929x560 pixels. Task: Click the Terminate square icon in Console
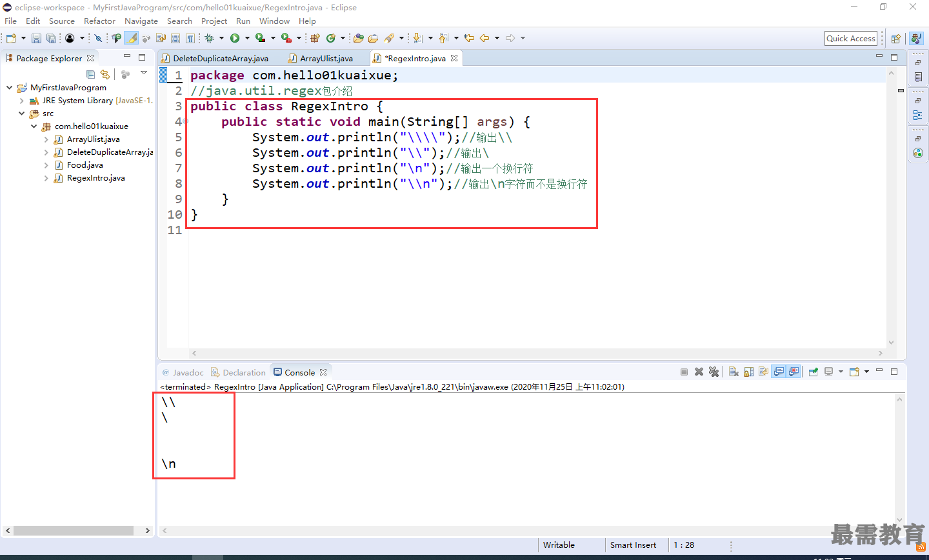[684, 372]
